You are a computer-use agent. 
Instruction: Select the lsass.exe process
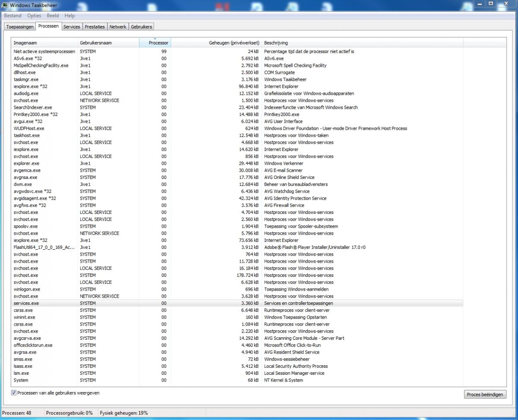point(237,366)
